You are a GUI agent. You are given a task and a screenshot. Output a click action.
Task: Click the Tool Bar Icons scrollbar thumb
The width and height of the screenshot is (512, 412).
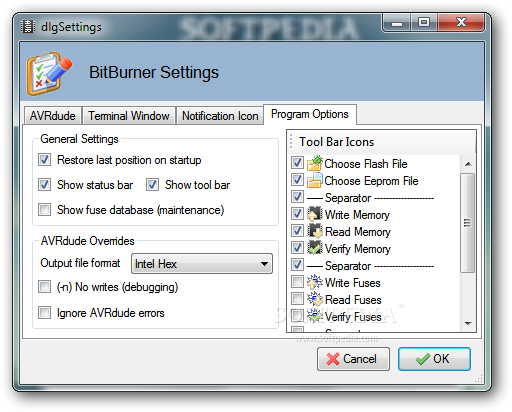468,223
